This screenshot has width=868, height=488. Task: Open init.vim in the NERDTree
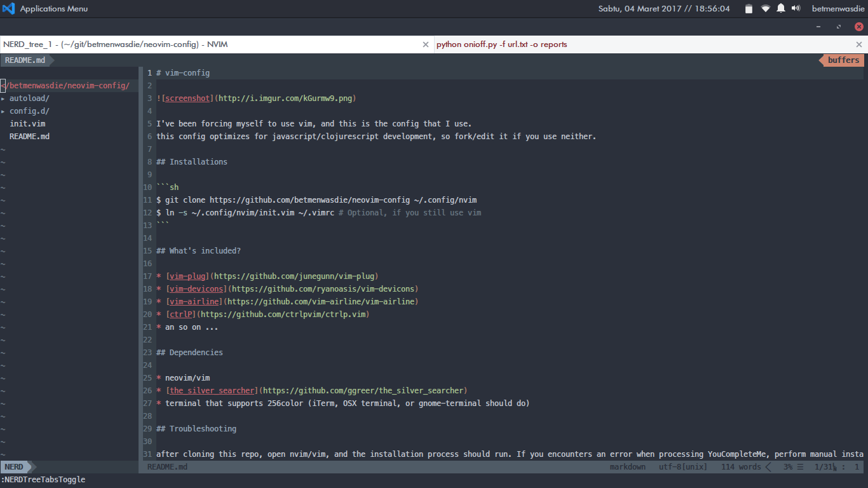tap(27, 124)
